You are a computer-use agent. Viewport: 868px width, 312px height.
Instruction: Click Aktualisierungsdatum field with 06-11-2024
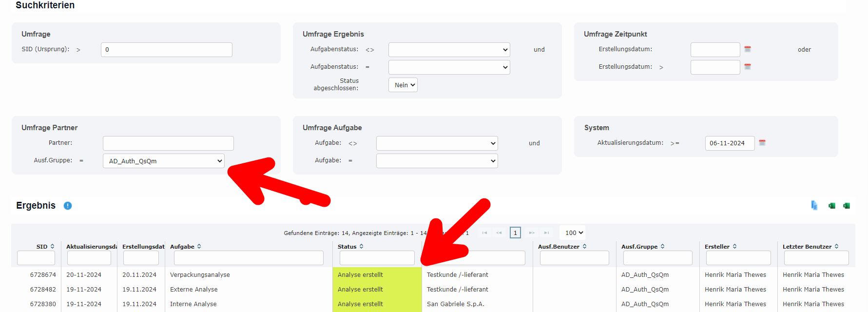[x=730, y=143]
